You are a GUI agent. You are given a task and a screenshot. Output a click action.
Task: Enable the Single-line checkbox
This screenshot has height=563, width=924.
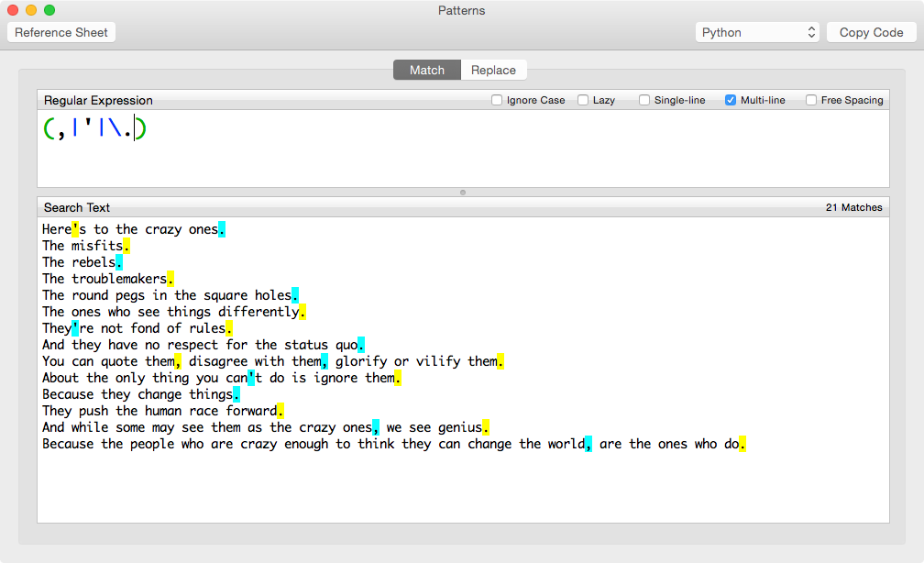point(644,100)
